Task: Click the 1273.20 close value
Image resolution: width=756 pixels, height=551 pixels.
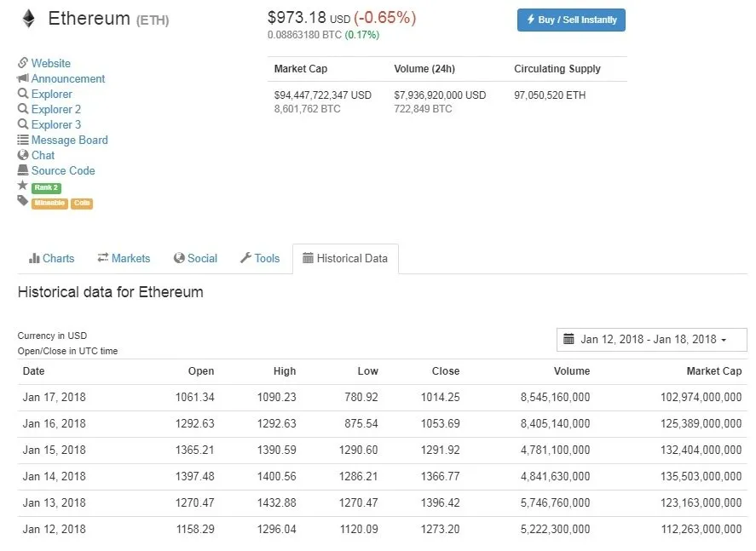Action: pos(440,530)
